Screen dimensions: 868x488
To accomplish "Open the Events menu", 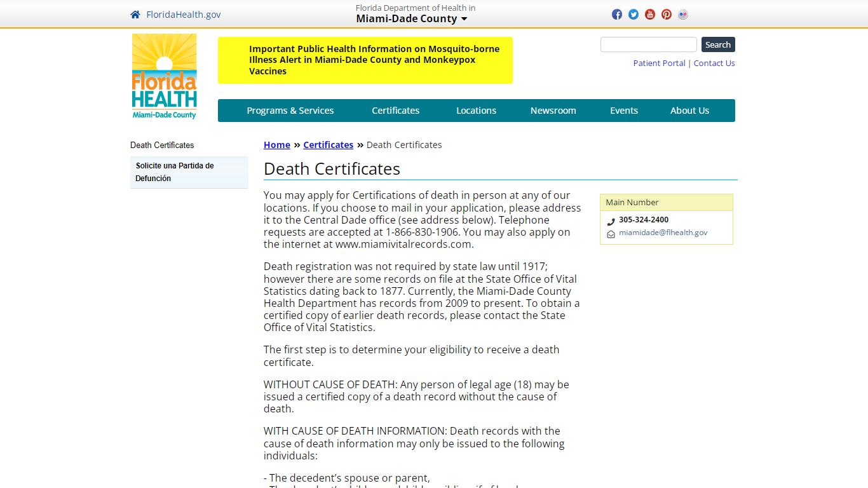I will 624,111.
